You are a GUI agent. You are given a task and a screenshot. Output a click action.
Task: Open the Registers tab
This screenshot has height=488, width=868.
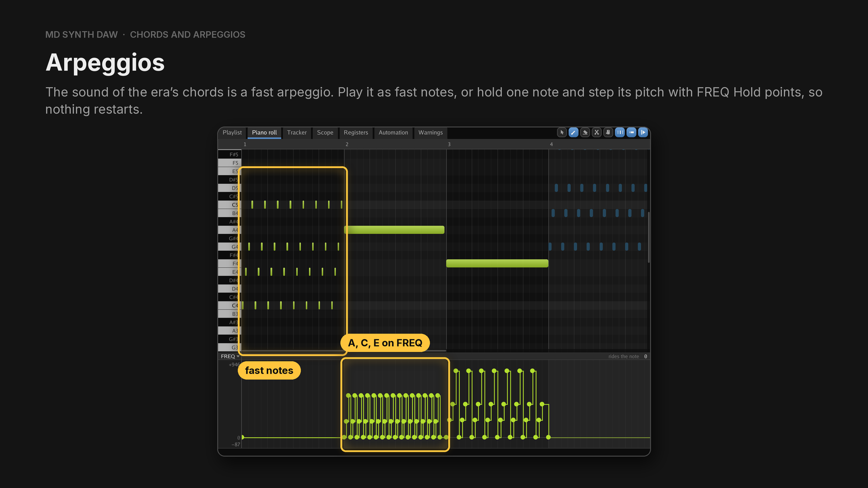click(x=356, y=132)
